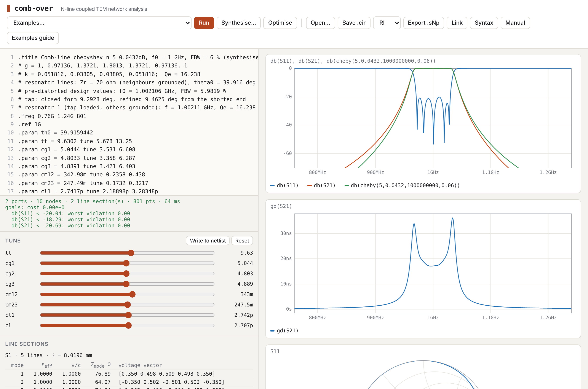Click the Run button

click(204, 23)
